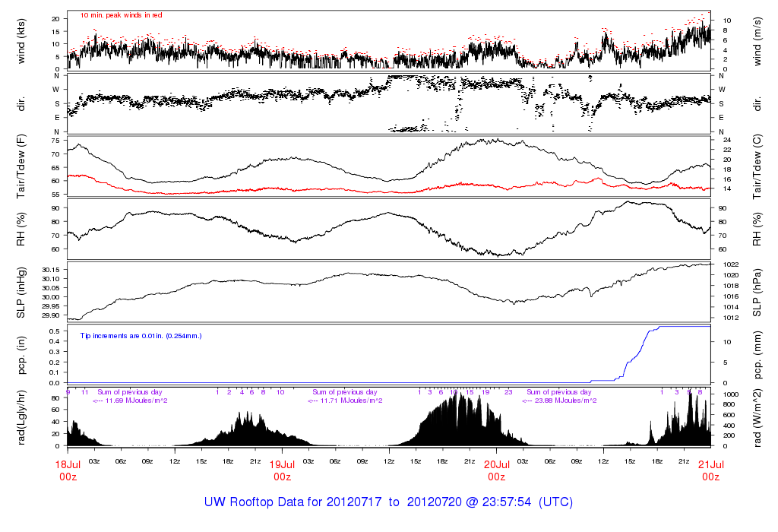Select the 'pcp. (in)' axis label
The image size is (778, 532).
pyautogui.click(x=21, y=356)
